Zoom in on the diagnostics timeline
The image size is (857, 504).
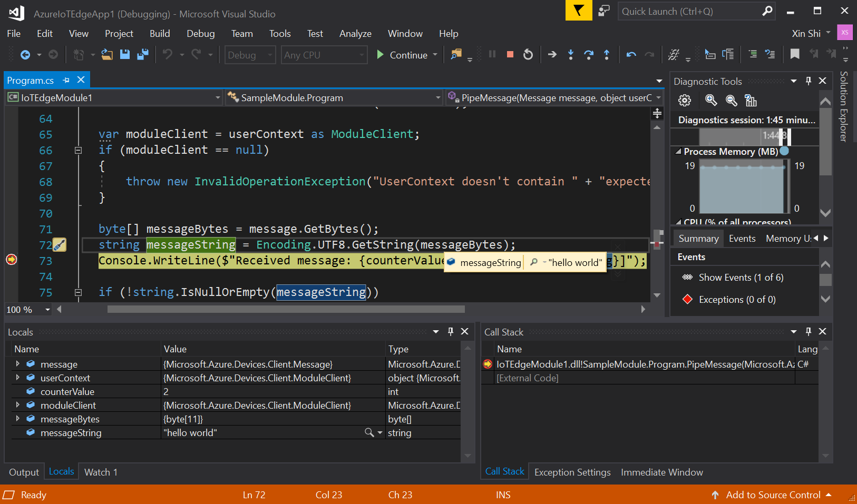tap(710, 100)
